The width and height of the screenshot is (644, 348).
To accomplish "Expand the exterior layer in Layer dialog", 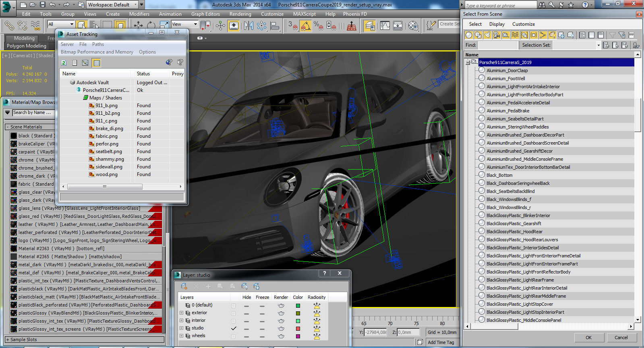I will [x=181, y=313].
